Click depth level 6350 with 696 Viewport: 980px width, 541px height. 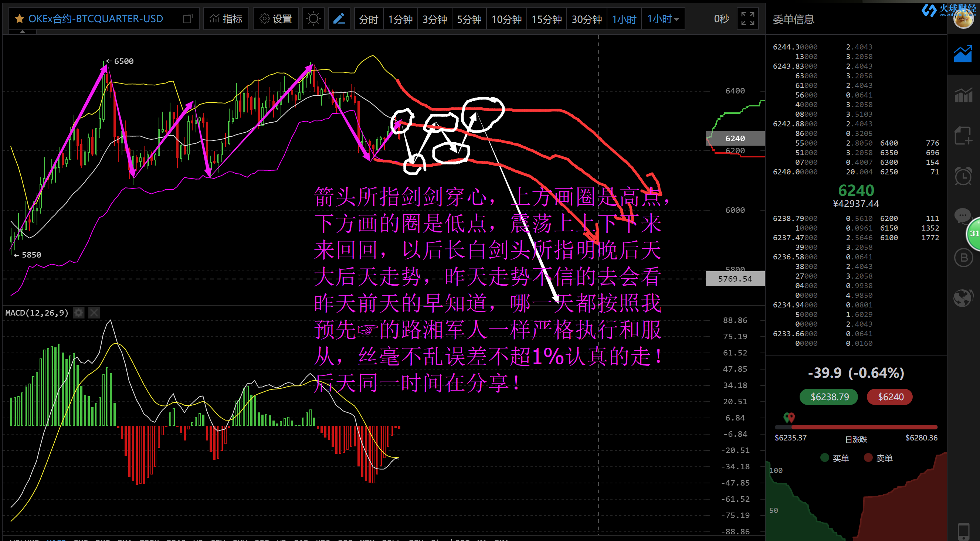pyautogui.click(x=910, y=153)
